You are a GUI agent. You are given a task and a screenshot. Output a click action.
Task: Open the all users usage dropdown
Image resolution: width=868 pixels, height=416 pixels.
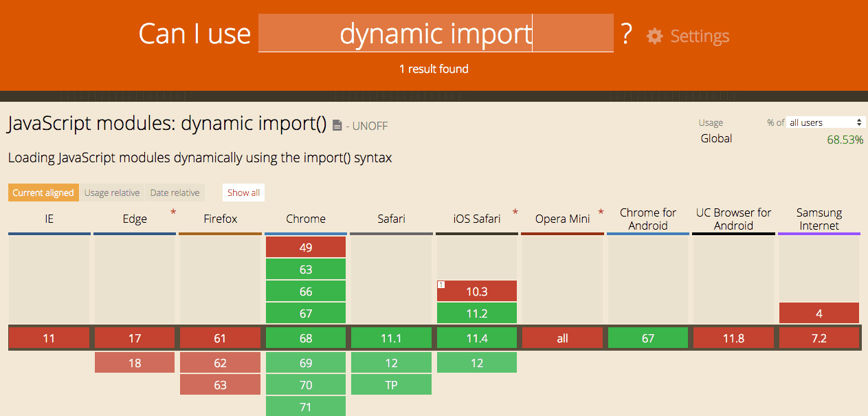(825, 122)
